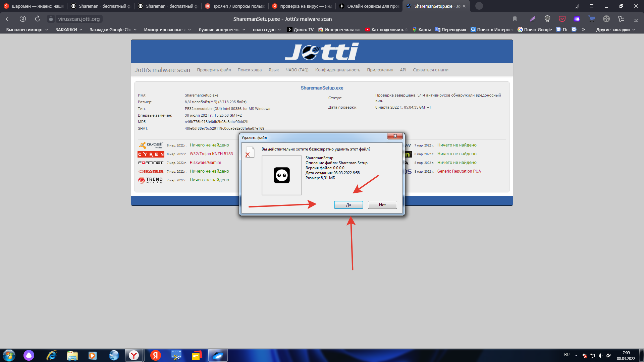The height and width of the screenshot is (362, 644).
Task: Open the light bulb extension icon
Action: pyautogui.click(x=547, y=19)
